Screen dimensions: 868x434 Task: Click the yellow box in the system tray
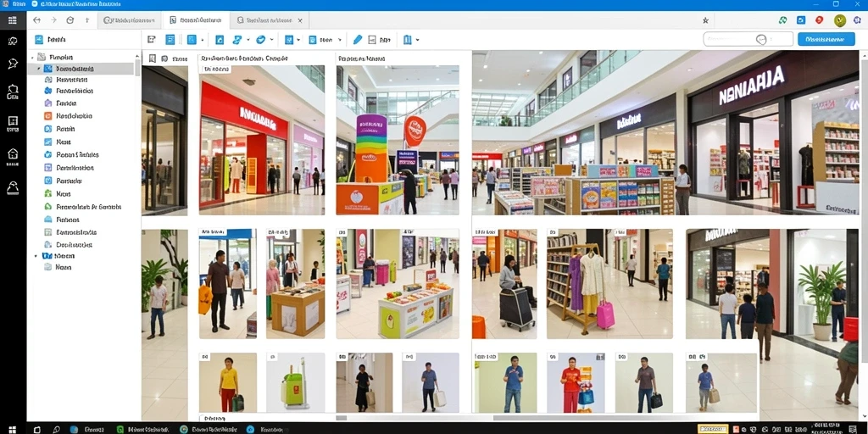[712, 429]
